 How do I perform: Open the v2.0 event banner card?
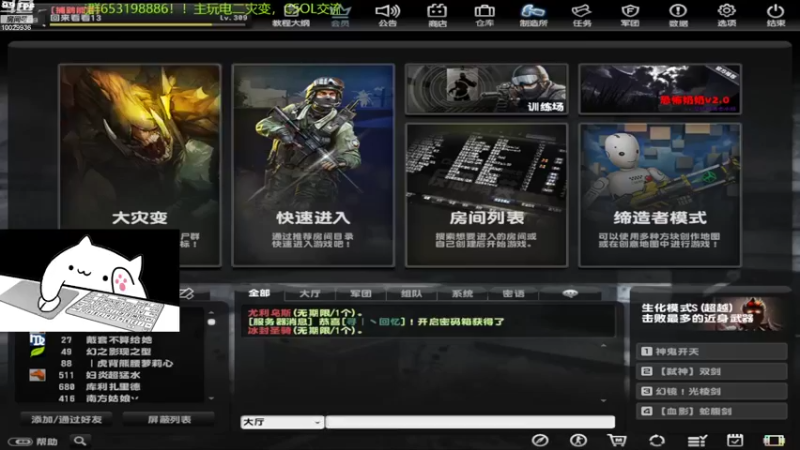click(660, 89)
